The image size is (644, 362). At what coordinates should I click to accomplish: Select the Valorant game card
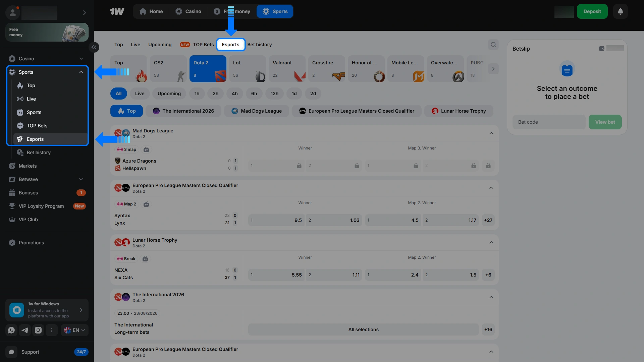click(x=287, y=69)
